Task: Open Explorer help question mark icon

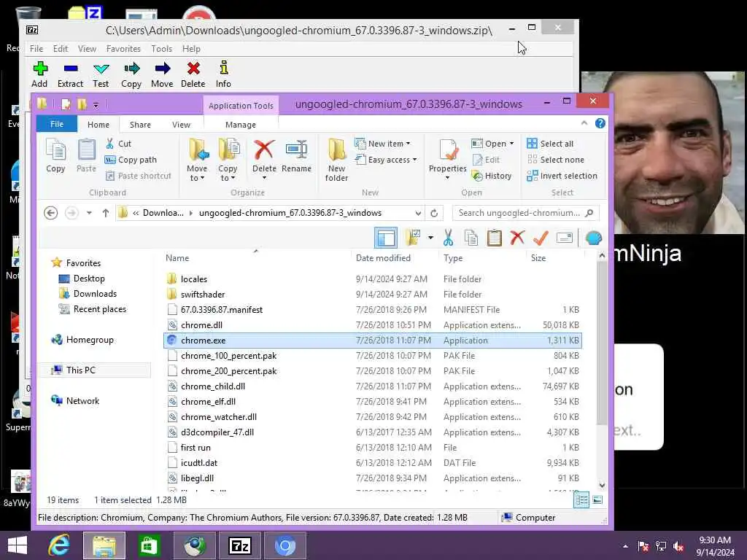Action: coord(600,123)
